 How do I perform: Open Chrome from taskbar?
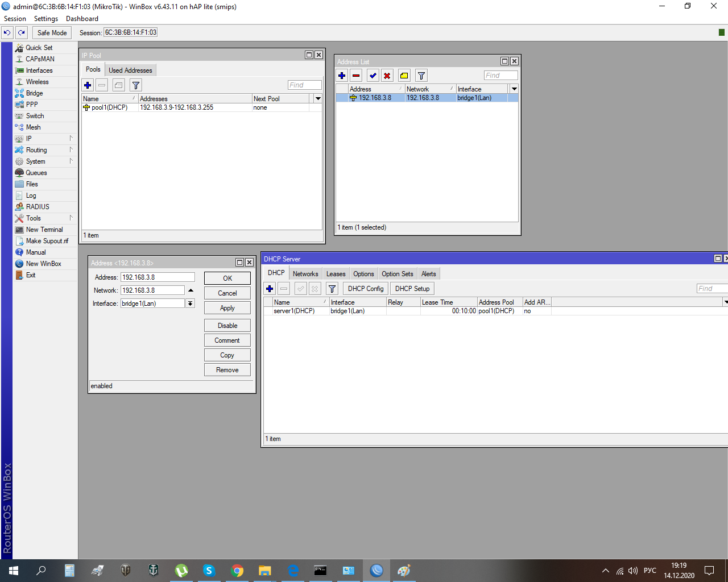click(237, 571)
